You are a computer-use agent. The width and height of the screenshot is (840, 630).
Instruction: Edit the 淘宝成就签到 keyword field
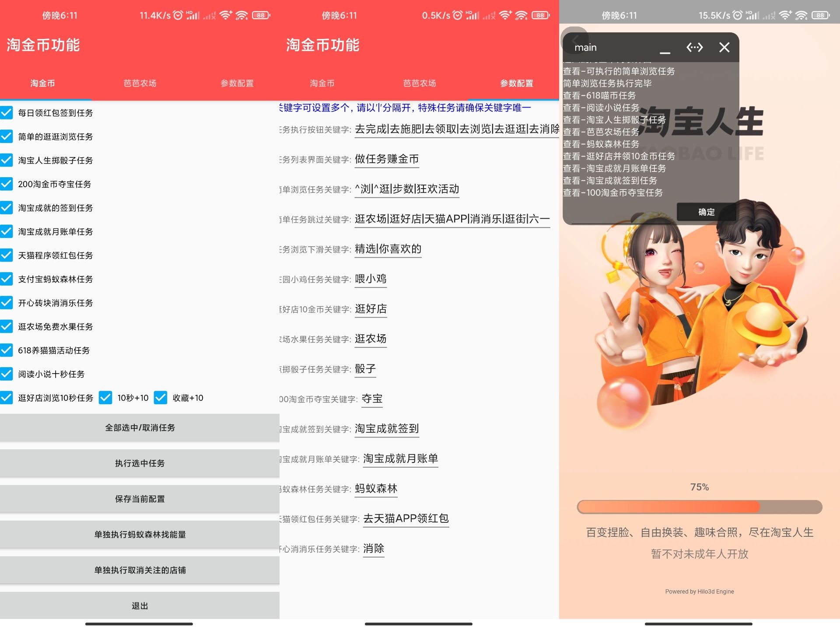tap(387, 429)
